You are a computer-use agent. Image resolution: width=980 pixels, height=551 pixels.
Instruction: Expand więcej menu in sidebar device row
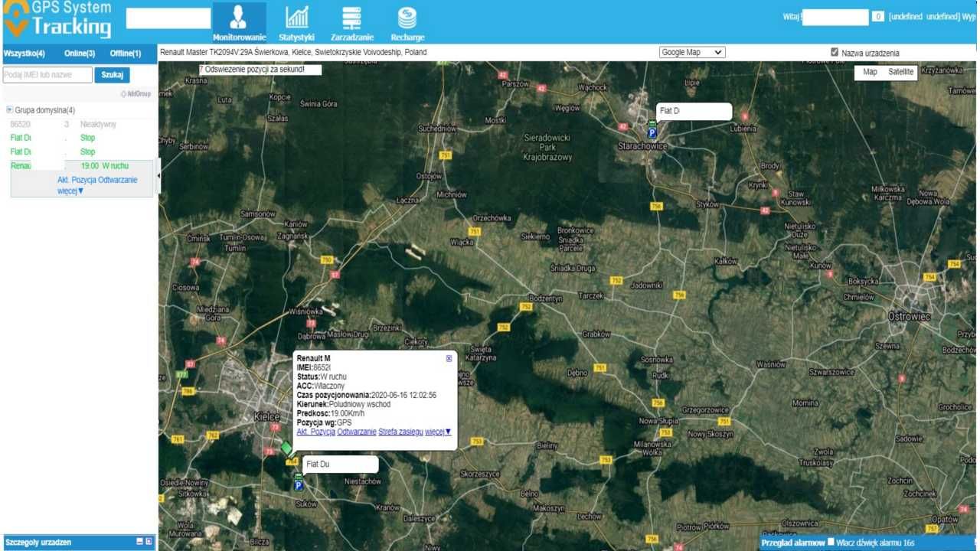(x=70, y=191)
